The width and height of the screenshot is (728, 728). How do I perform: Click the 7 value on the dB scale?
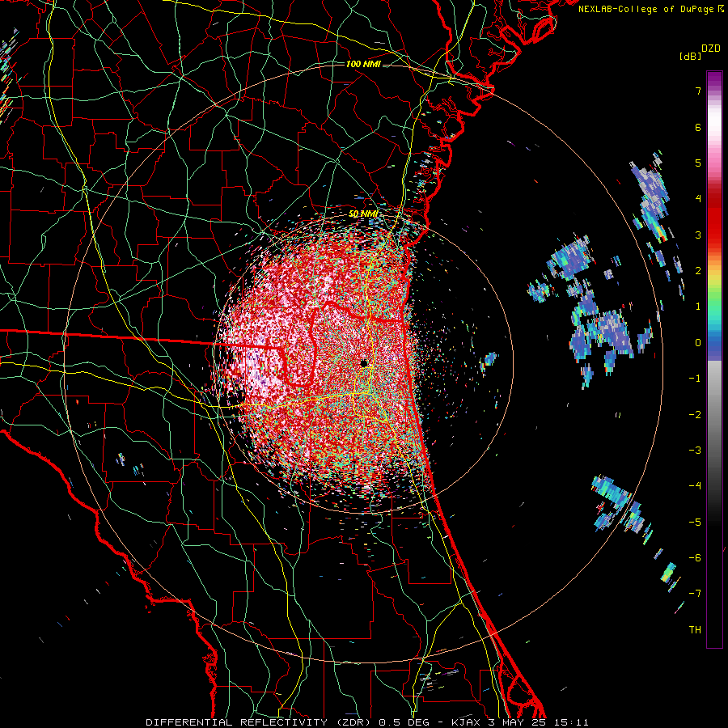coord(698,91)
